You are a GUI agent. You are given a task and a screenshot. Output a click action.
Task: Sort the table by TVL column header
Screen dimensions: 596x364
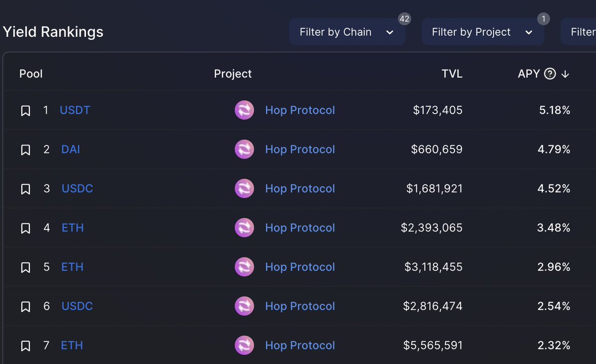click(451, 74)
